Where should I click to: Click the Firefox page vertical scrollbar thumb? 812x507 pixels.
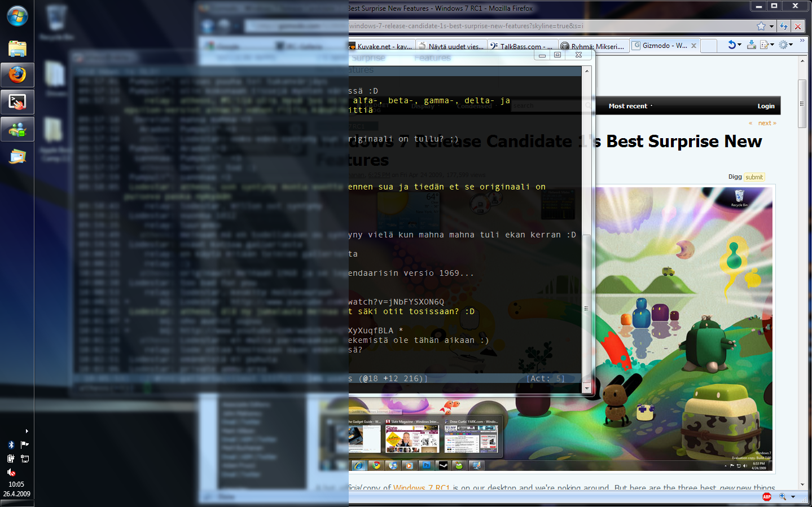coord(802,104)
